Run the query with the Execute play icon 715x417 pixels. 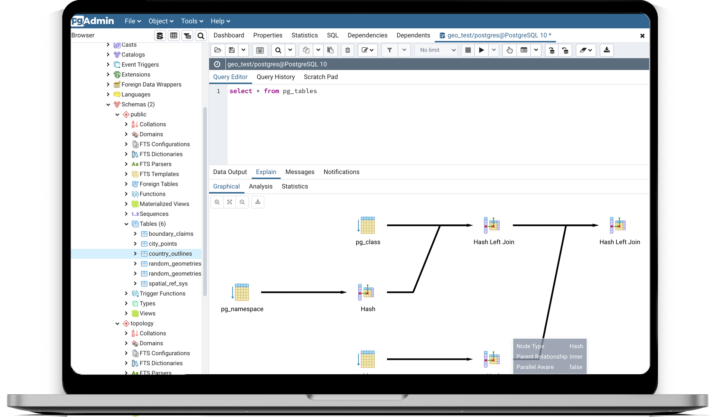click(481, 50)
